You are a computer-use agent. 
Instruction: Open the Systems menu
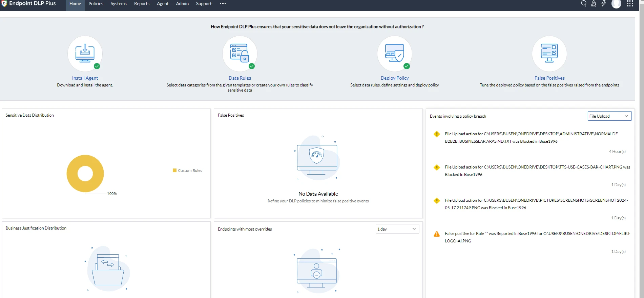(119, 4)
